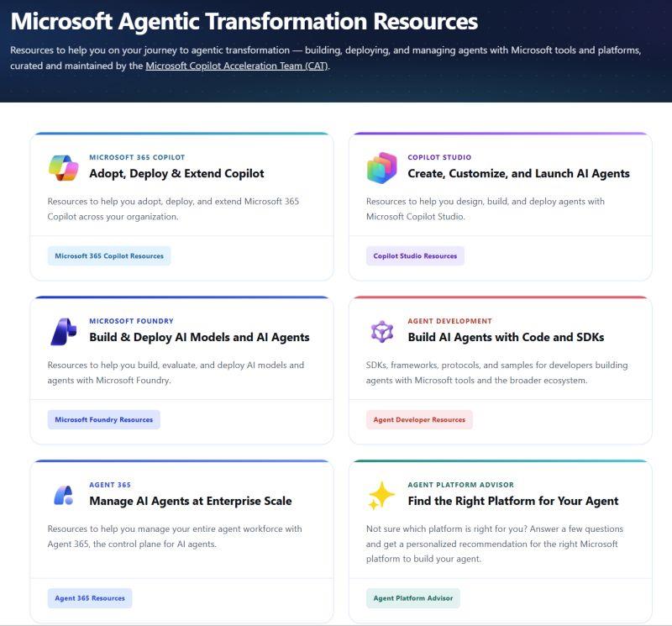Open Agent 365 Resources button

[90, 598]
